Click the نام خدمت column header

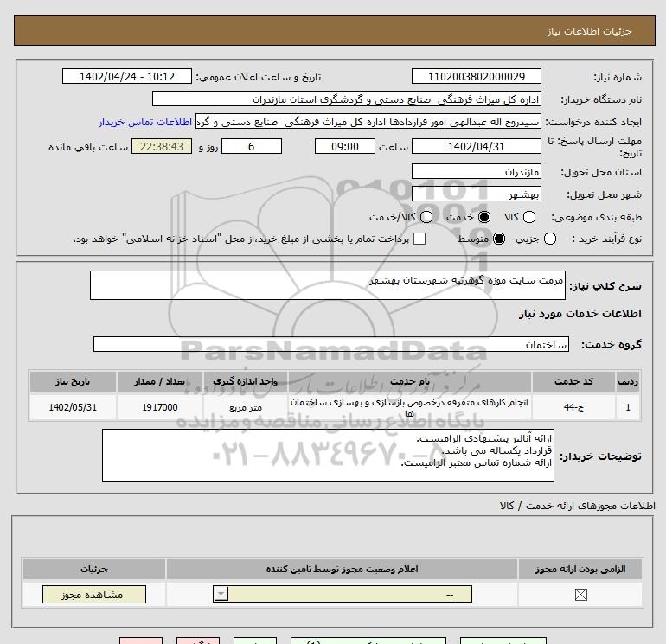410,381
